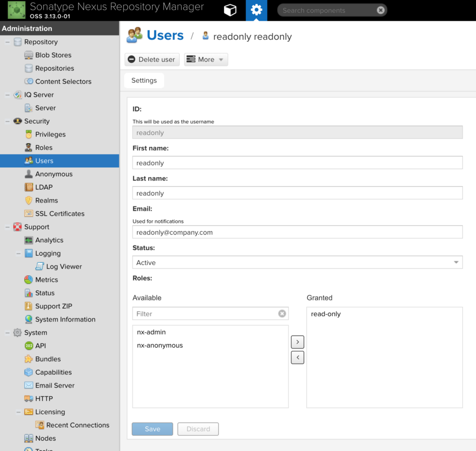476x451 pixels.
Task: Open the Browse cube icon in header
Action: point(230,10)
